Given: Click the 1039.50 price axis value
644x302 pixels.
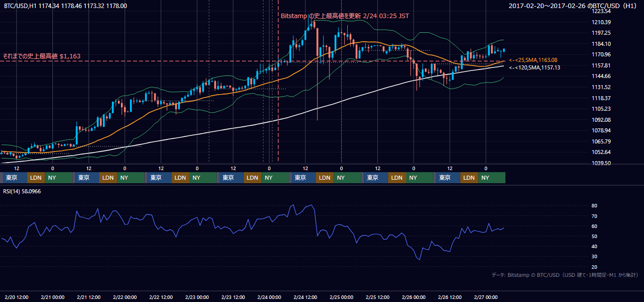Looking at the screenshot, I should coord(601,163).
